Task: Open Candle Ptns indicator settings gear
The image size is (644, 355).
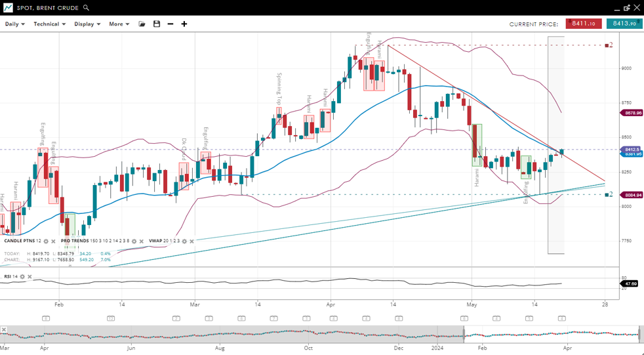Action: pyautogui.click(x=46, y=241)
